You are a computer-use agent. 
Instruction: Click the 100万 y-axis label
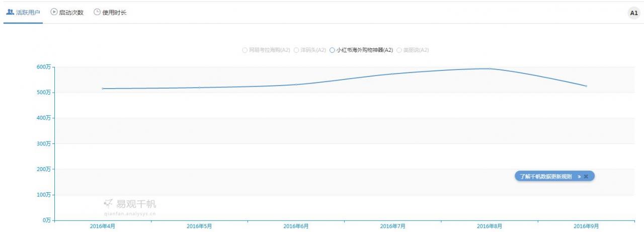(x=43, y=195)
